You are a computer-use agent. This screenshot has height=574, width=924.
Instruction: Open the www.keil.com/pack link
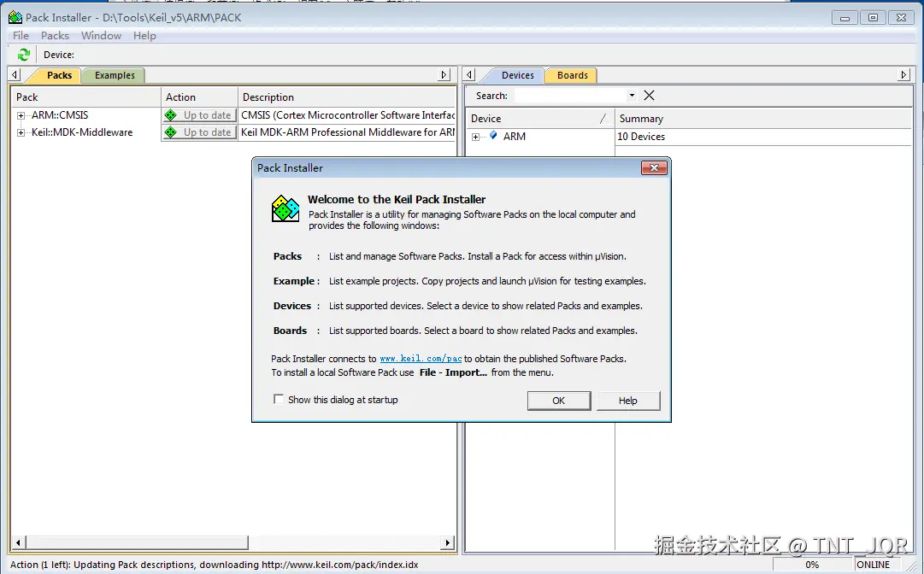(421, 359)
